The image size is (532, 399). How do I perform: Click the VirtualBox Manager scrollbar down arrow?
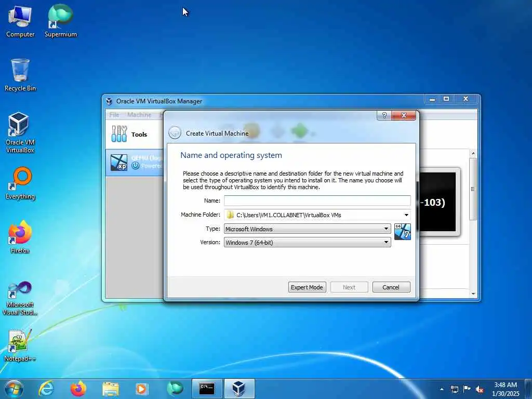(x=473, y=294)
